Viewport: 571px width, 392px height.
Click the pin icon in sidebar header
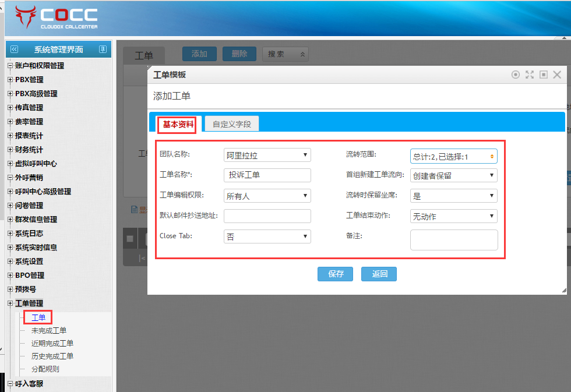point(103,50)
